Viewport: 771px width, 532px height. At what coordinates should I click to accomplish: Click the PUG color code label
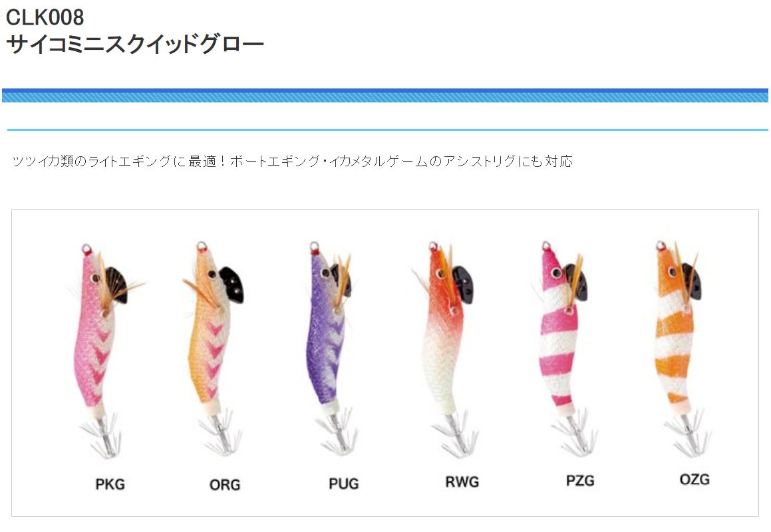point(344,484)
